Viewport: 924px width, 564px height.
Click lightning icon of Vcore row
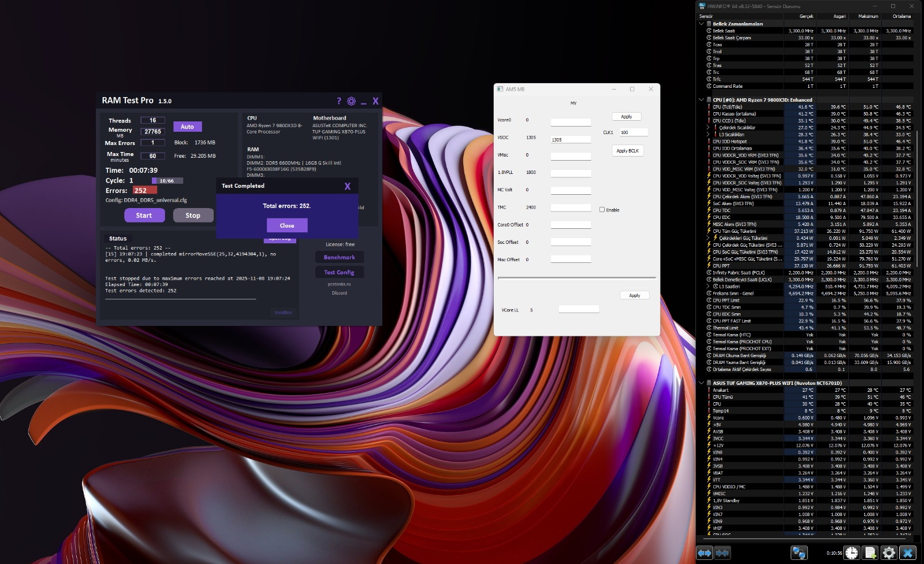pos(709,418)
